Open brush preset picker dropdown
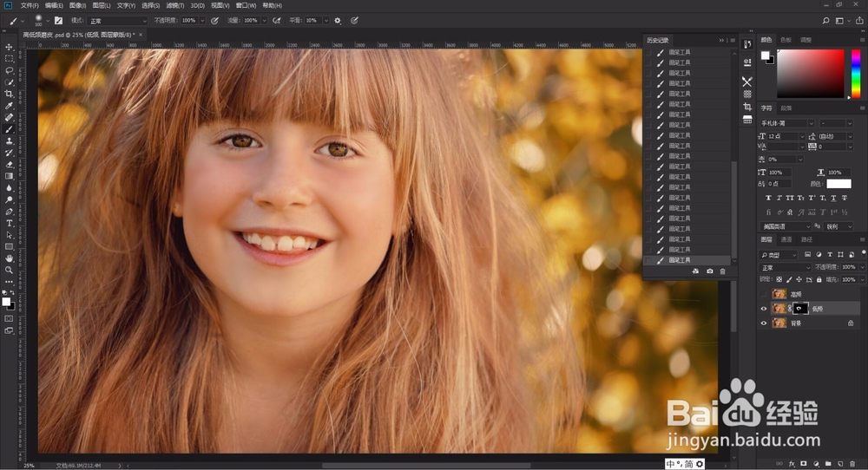 point(48,21)
